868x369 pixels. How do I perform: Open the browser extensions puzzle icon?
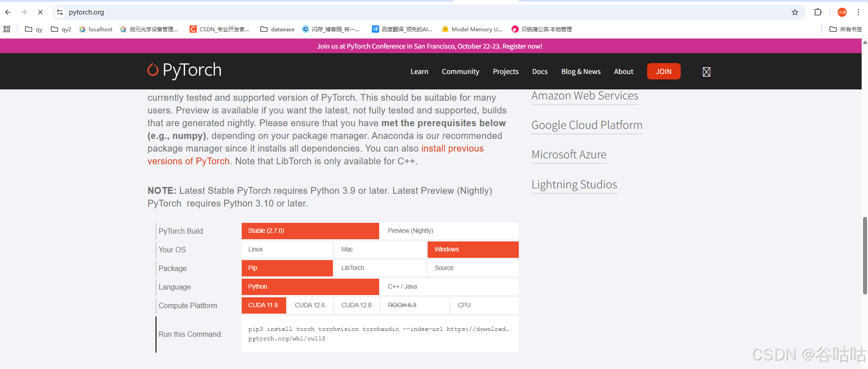818,12
